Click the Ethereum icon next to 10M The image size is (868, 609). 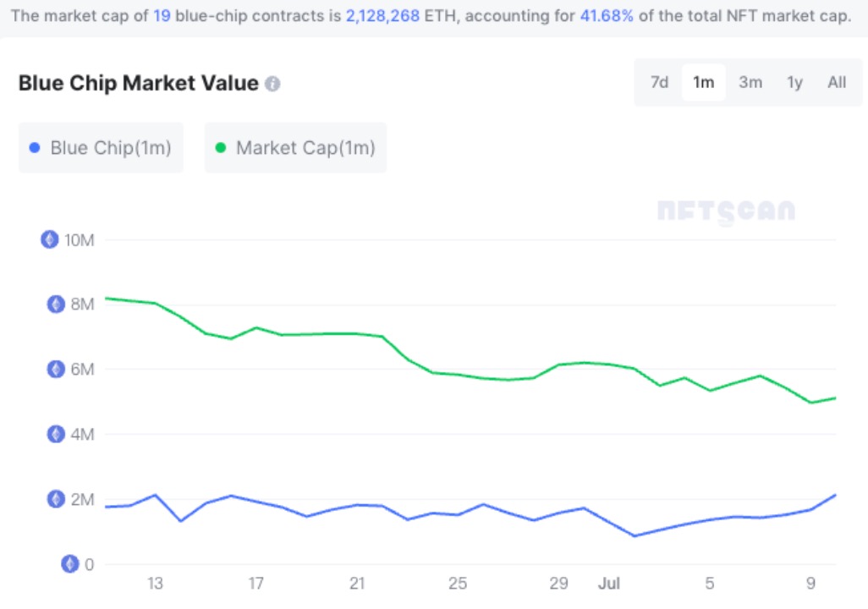tap(50, 239)
